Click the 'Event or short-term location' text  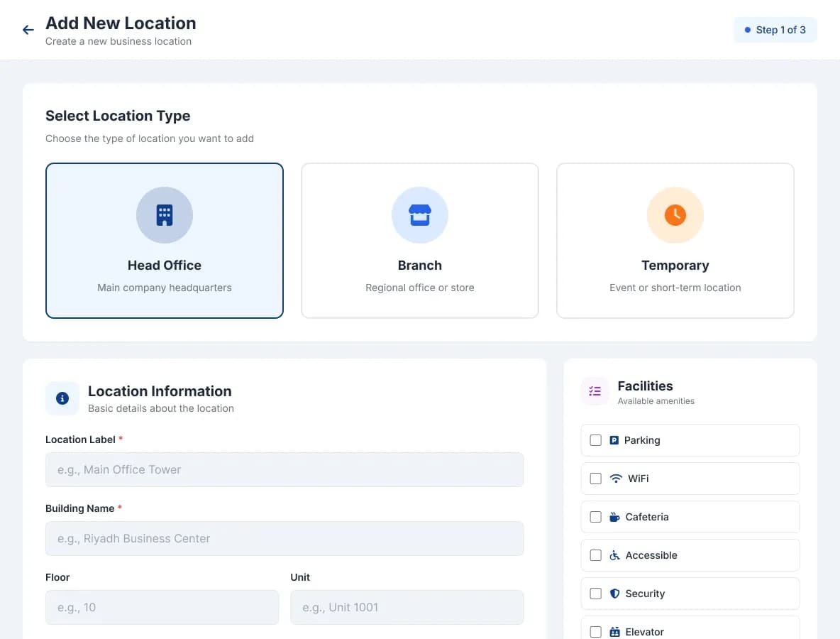tap(675, 288)
